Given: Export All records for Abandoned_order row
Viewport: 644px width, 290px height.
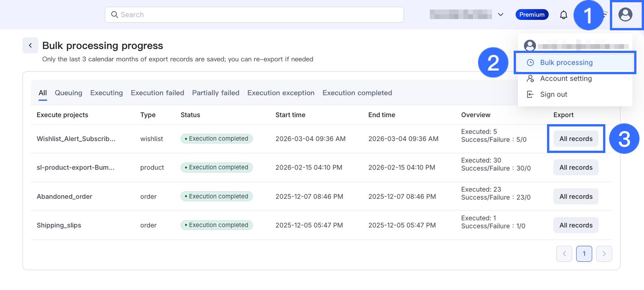Looking at the screenshot, I should 575,196.
